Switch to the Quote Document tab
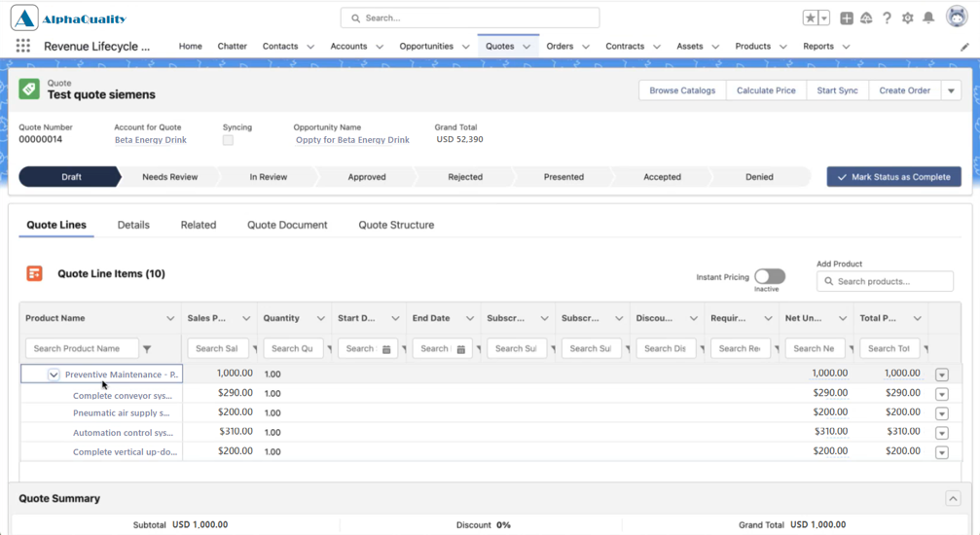980x535 pixels. coord(287,225)
